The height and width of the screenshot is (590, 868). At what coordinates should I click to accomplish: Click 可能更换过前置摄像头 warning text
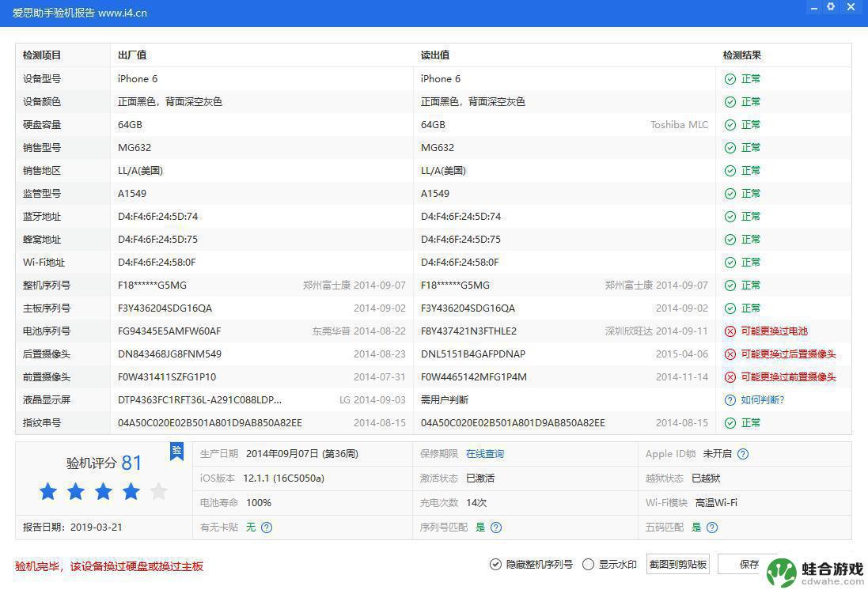tap(788, 377)
